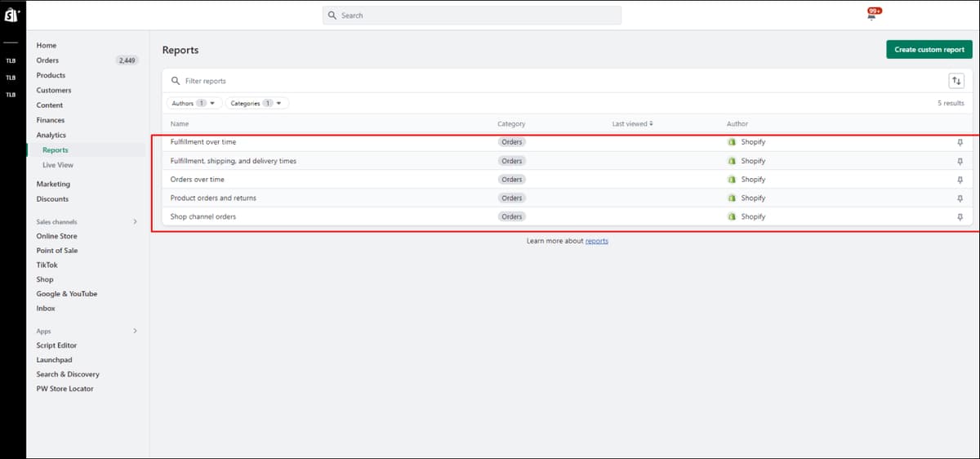Screen dimensions: 980x459
Task: Follow the reports help link
Action: pos(597,241)
